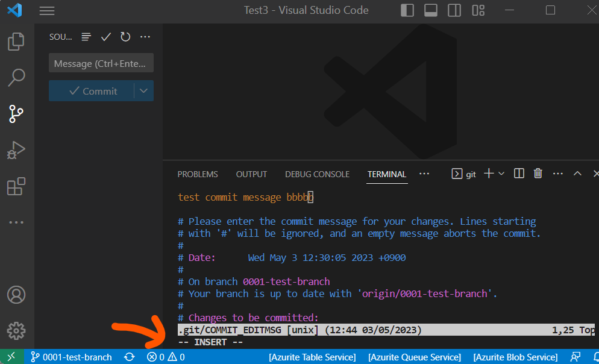Viewport: 599px width, 364px height.
Task: Open the launch profile dropdown chevron
Action: (501, 174)
